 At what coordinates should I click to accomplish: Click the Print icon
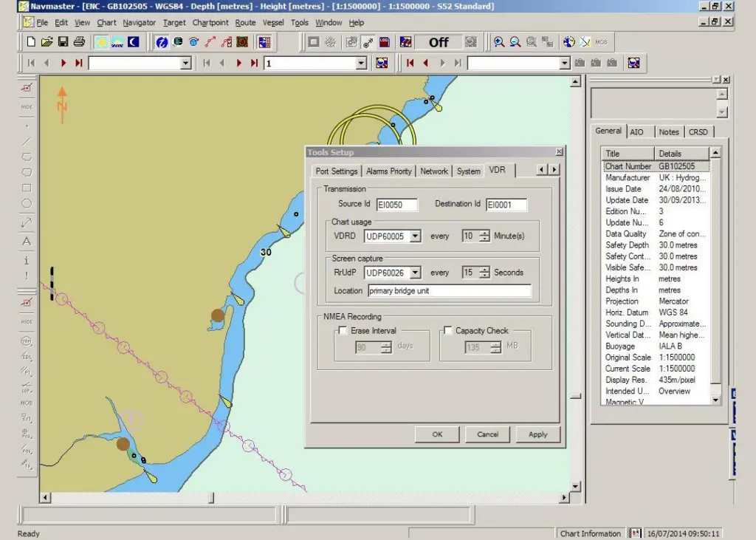coord(79,42)
